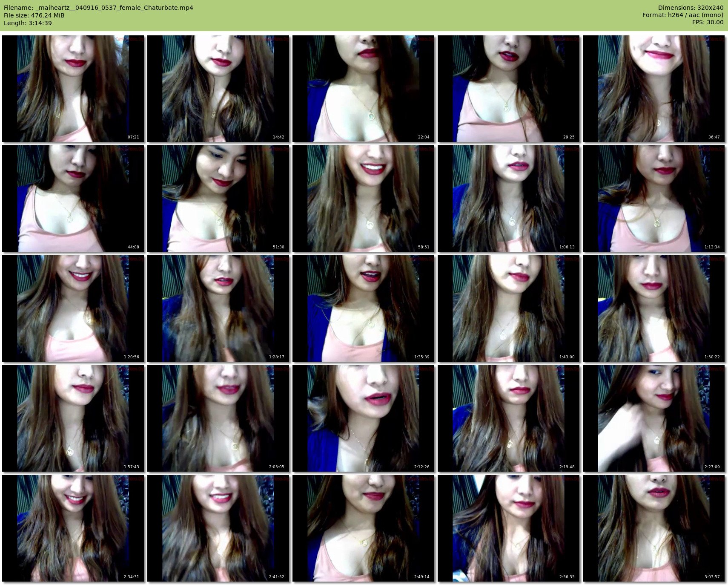Click the 'Format: h264 / aac (mono)' line

[x=683, y=15]
